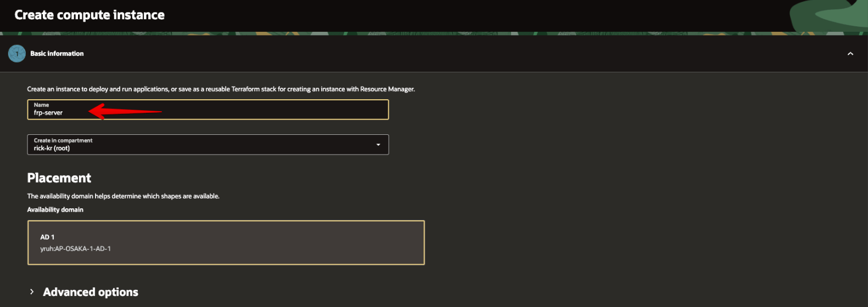Viewport: 868px width, 307px height.
Task: Click the Placement heading
Action: [59, 178]
